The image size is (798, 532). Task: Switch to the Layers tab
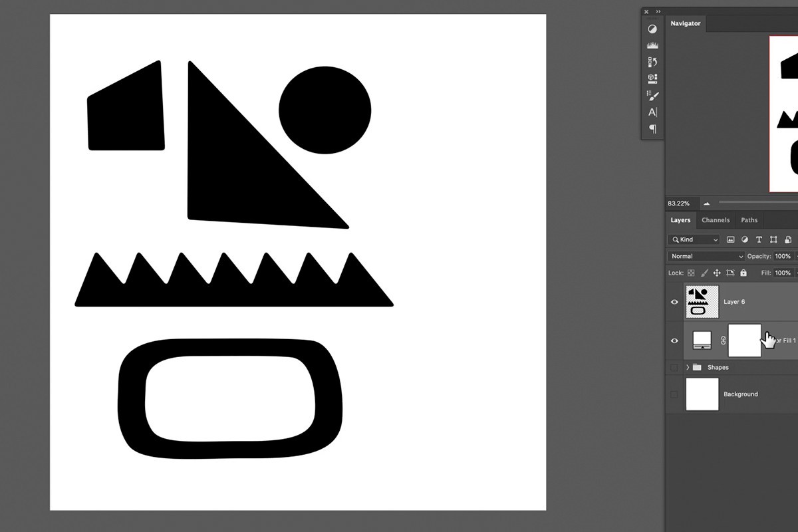pyautogui.click(x=680, y=220)
